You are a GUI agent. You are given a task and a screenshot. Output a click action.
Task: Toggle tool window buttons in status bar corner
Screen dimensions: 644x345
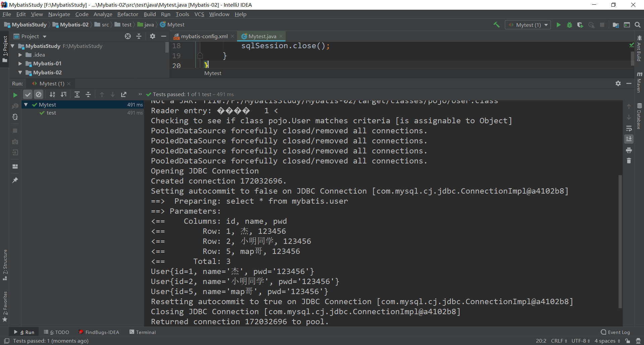pos(6,341)
